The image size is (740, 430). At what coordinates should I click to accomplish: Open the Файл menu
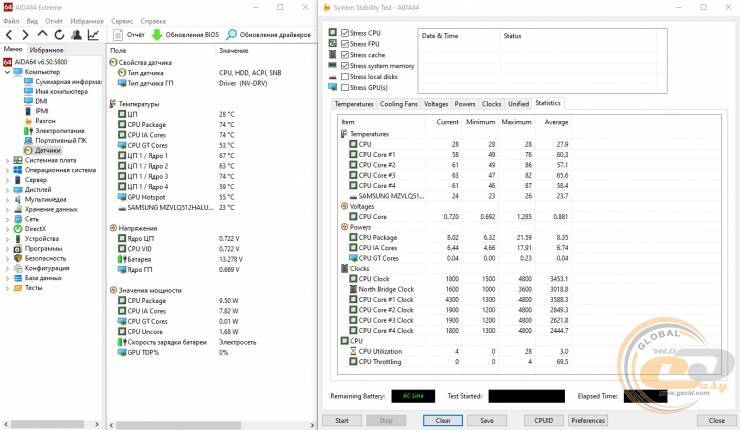point(11,21)
